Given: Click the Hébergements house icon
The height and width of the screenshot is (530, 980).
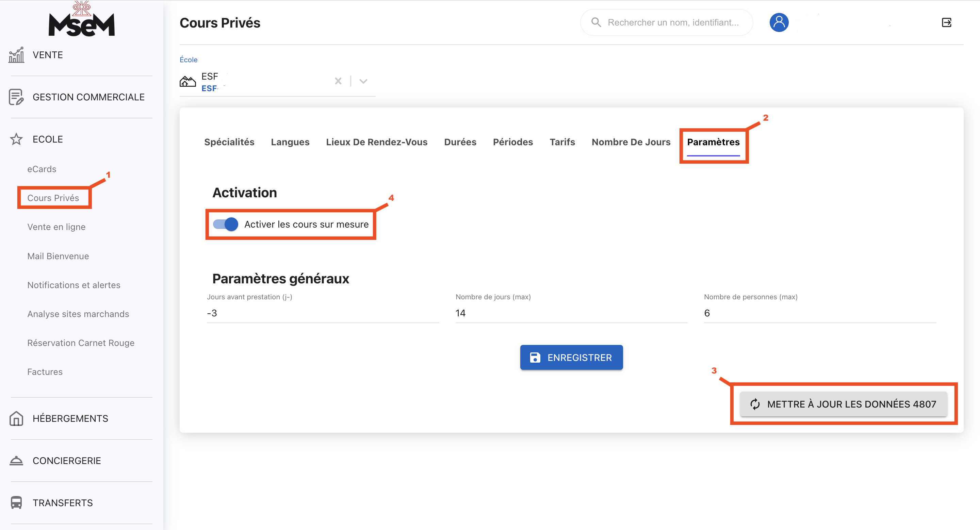Looking at the screenshot, I should click(16, 418).
